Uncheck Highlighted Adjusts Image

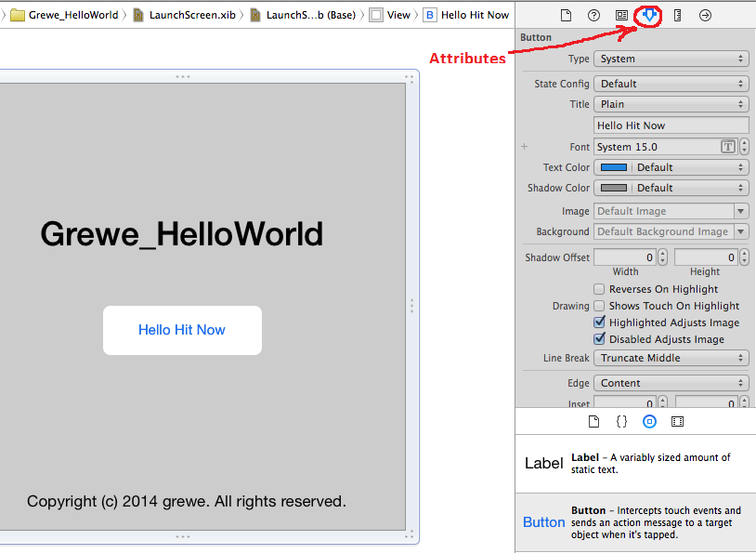point(599,323)
